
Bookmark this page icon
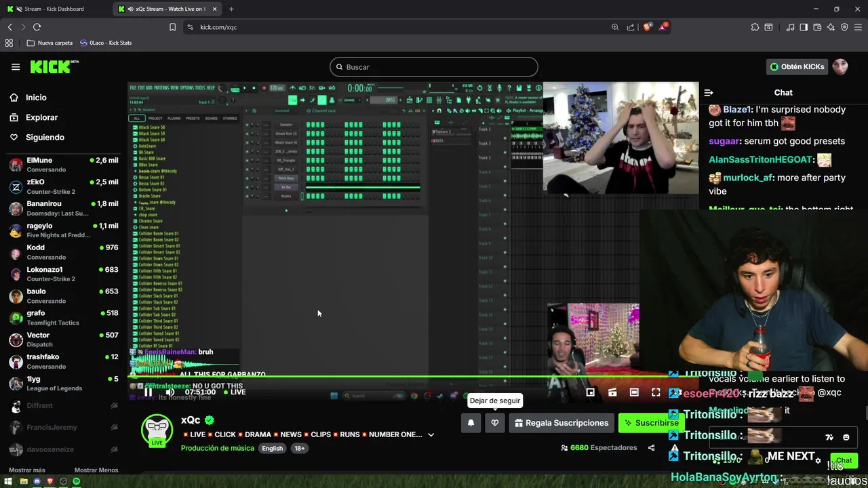[x=172, y=27]
